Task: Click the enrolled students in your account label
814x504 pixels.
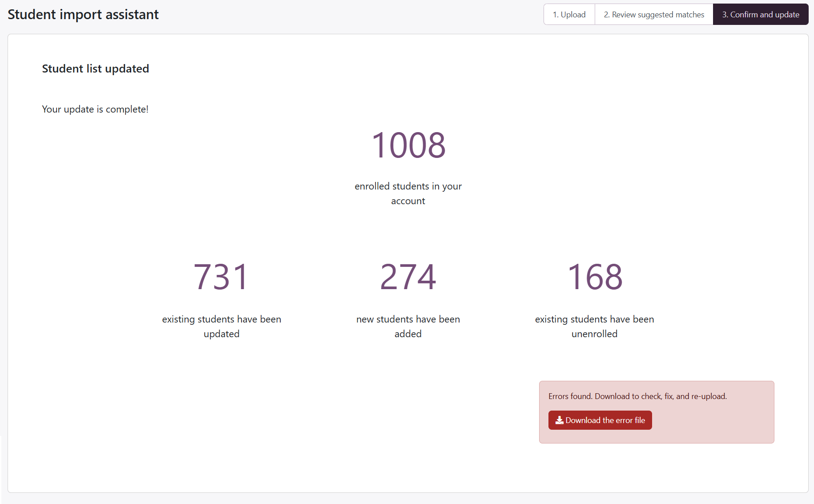Action: coord(408,194)
